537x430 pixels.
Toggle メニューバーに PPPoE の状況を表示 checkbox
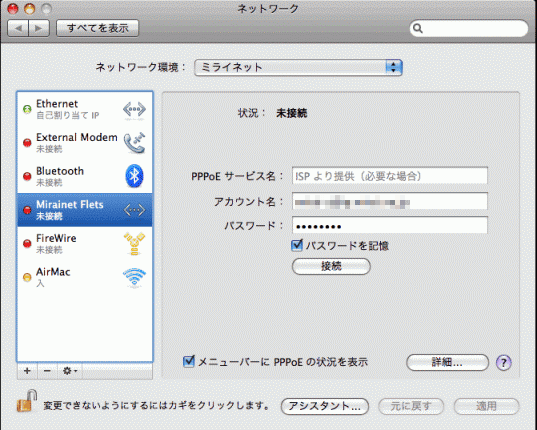189,361
